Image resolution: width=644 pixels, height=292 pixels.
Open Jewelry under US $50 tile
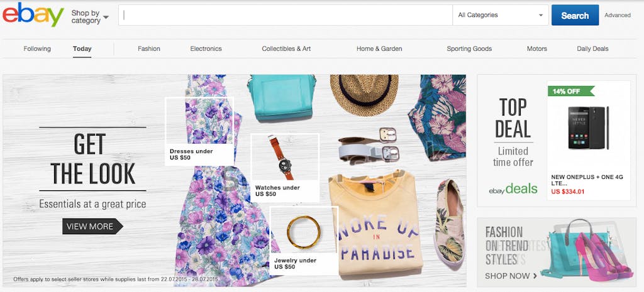304,241
